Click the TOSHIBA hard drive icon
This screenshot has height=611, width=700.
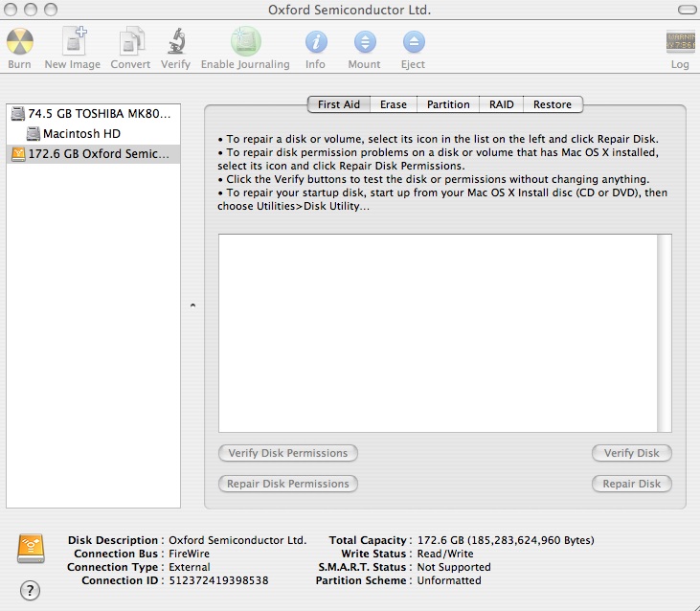[x=18, y=114]
